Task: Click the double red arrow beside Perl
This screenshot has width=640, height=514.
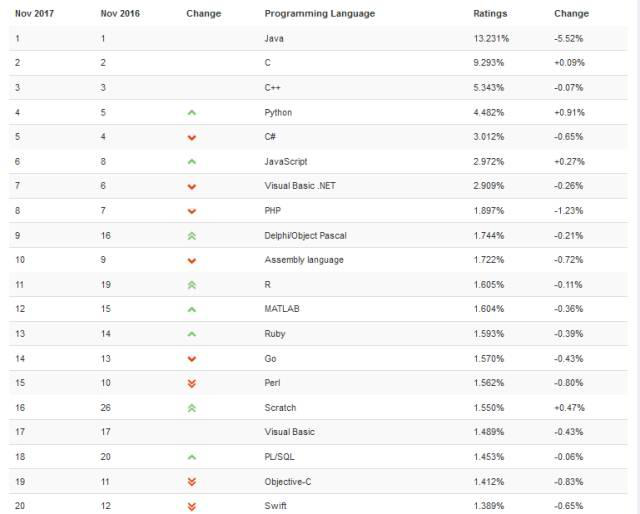Action: pos(192,383)
